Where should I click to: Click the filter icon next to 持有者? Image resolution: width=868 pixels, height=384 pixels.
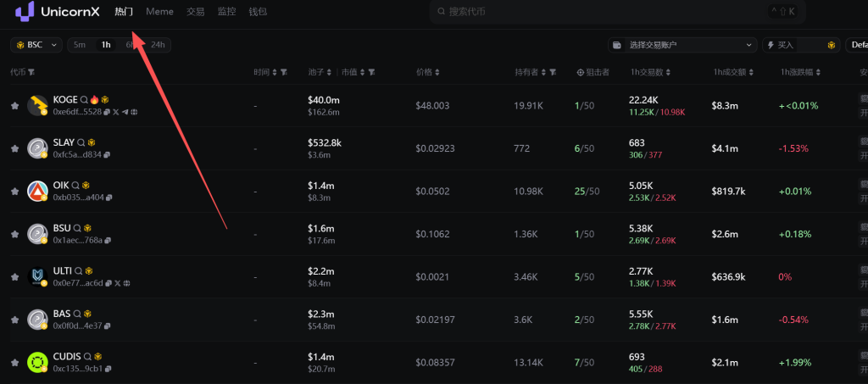[x=553, y=72]
